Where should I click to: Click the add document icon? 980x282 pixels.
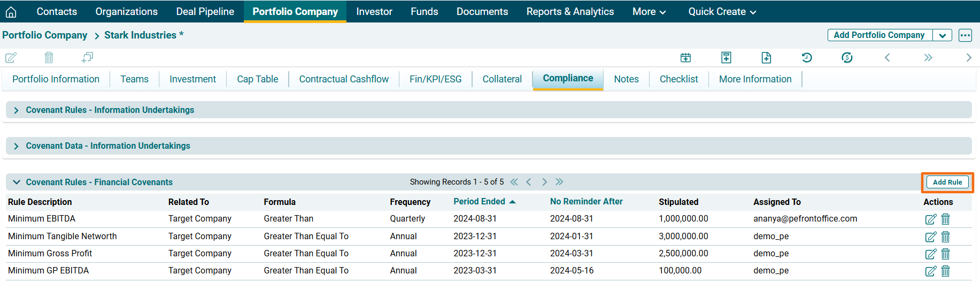tap(766, 57)
